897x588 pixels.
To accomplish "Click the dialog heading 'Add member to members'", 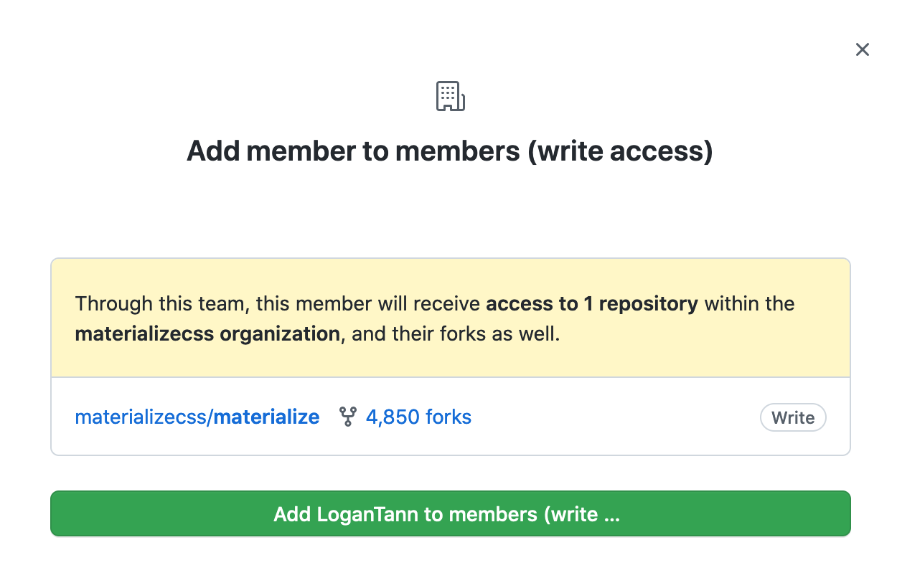I will point(353,151).
